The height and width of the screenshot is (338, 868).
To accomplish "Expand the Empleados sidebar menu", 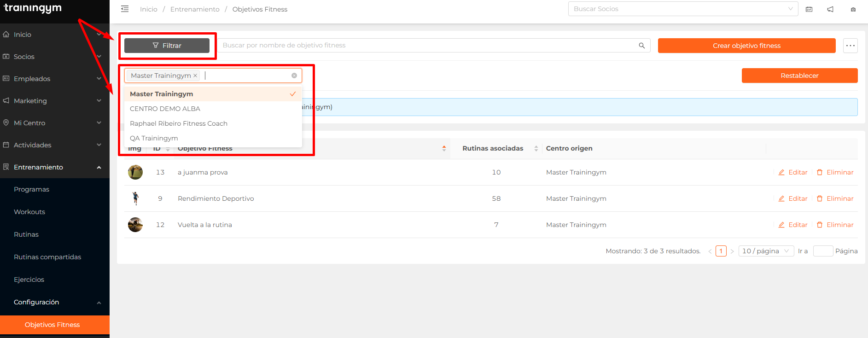I will (55, 79).
